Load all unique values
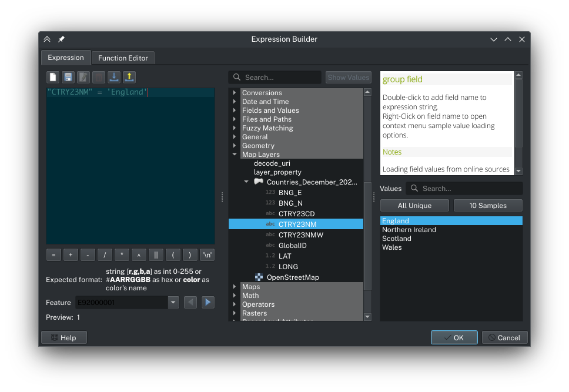Screen dimensions: 569x392 [414, 206]
